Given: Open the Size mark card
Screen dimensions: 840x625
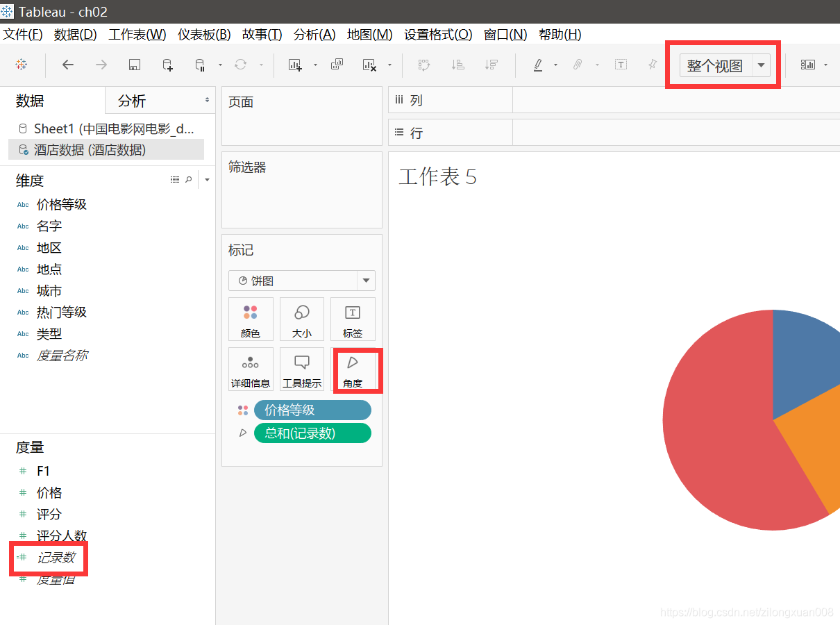Looking at the screenshot, I should [302, 319].
